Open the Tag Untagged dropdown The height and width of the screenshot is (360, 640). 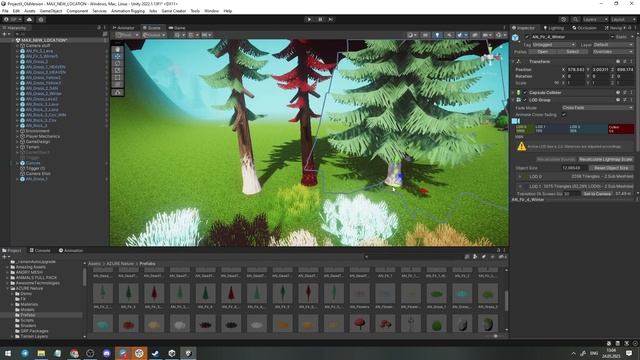(554, 44)
